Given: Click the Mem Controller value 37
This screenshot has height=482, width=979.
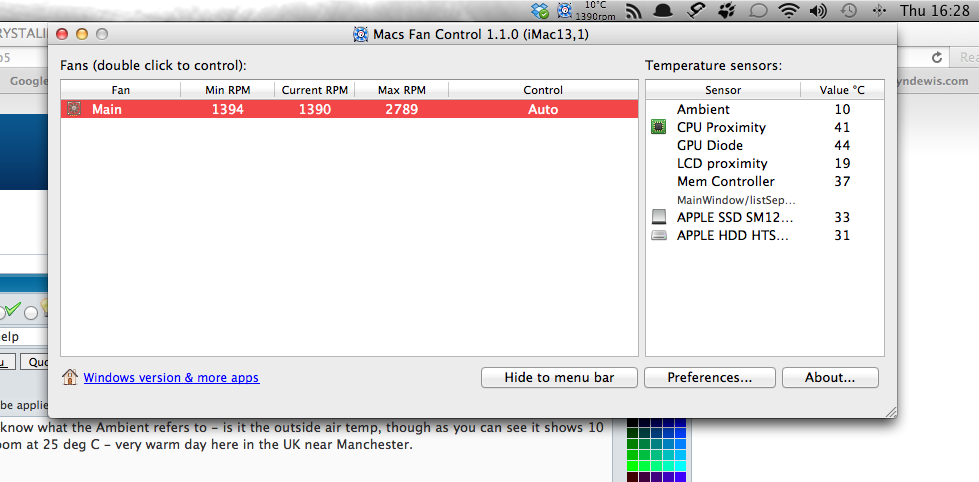Looking at the screenshot, I should click(842, 182).
